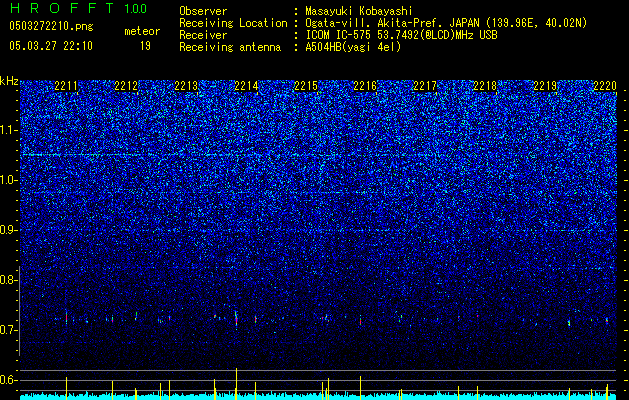Click the 2211 time marker
Viewport: 629px width, 400px height.
66,86
